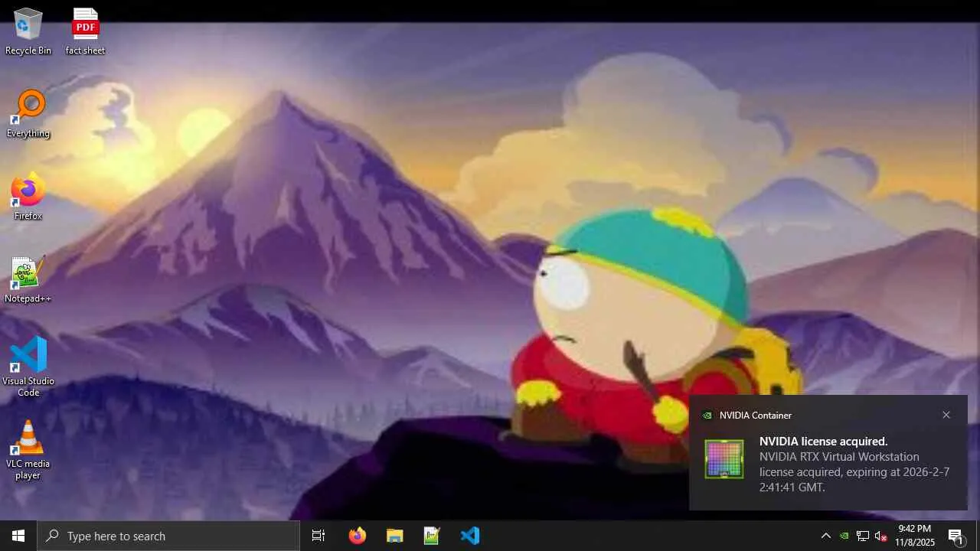Open Task View from the taskbar
Viewport: 980px width, 551px height.
pos(318,536)
